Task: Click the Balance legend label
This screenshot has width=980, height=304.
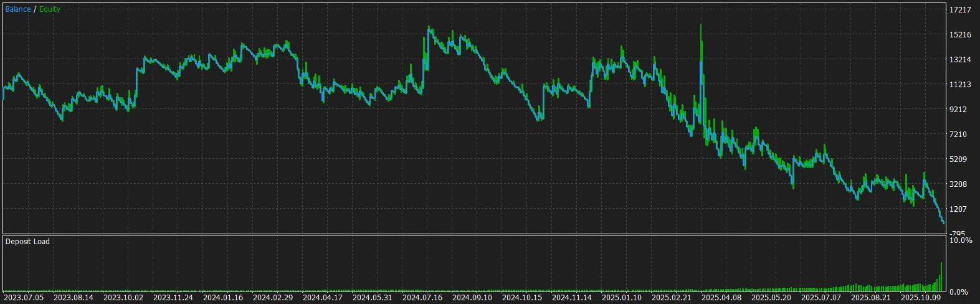Action: [18, 9]
